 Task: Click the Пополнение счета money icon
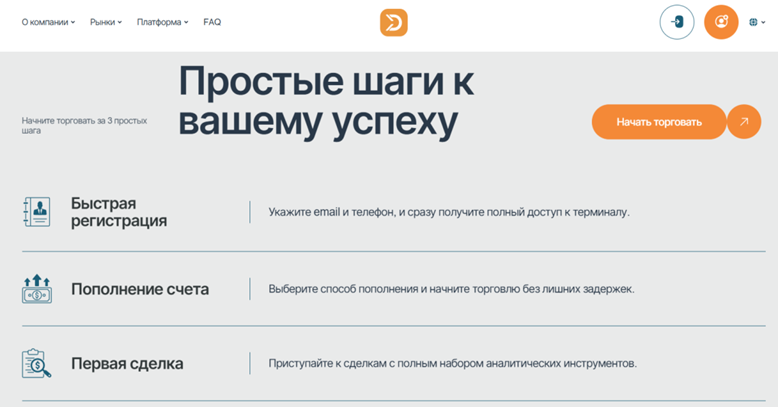[x=37, y=289]
